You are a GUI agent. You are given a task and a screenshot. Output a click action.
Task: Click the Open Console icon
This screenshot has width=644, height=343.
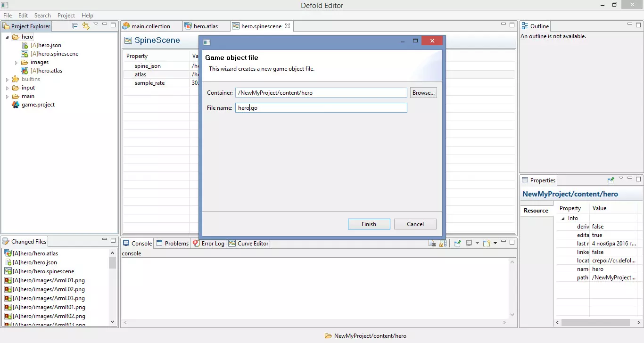point(487,244)
